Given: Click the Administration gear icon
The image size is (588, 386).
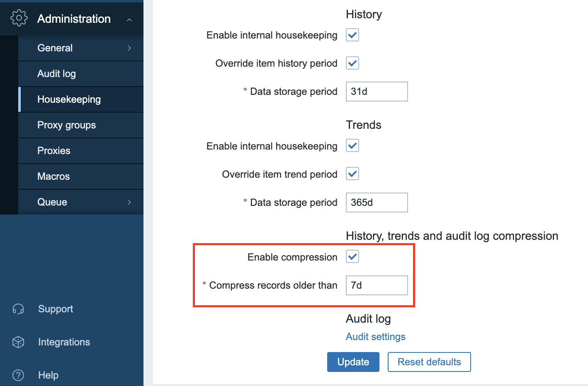Looking at the screenshot, I should click(19, 18).
